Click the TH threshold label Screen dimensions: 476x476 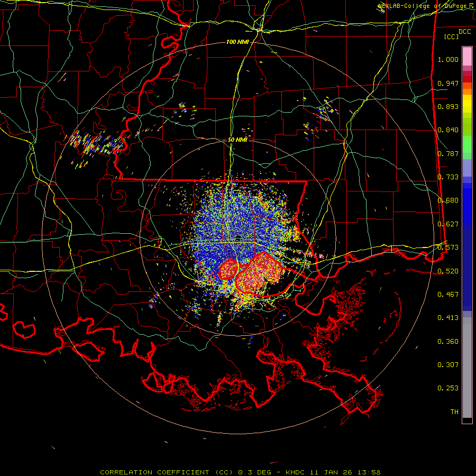pos(454,412)
